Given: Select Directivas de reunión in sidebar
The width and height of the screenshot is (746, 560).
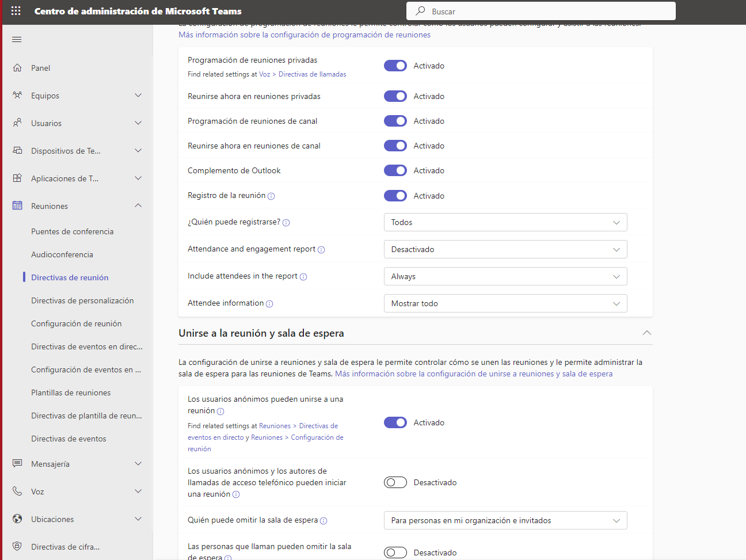Looking at the screenshot, I should point(70,277).
